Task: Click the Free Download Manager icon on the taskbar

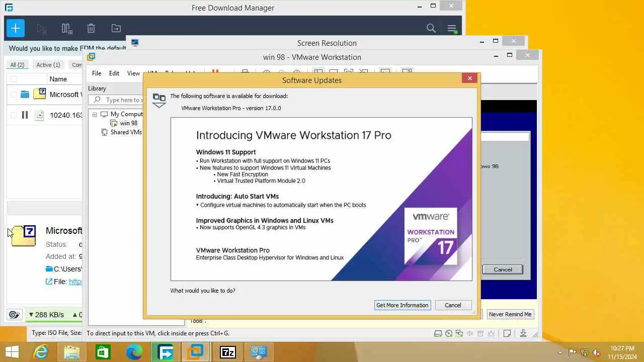Action: click(x=165, y=352)
